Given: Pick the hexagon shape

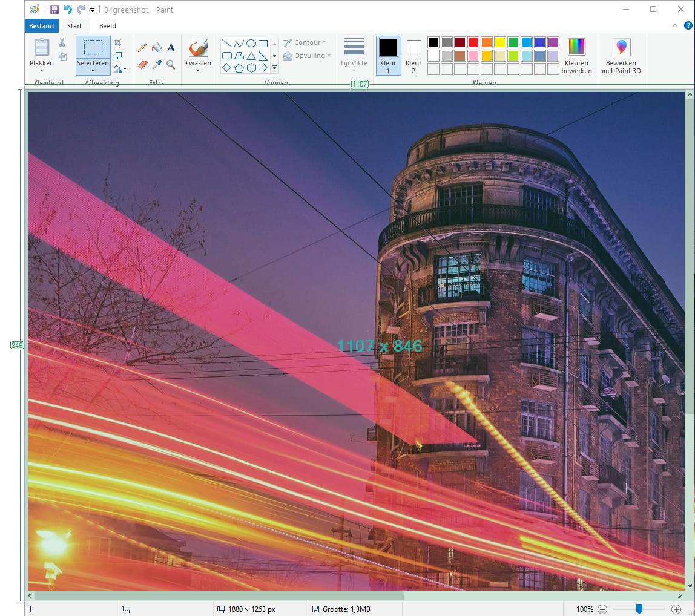Looking at the screenshot, I should click(251, 68).
